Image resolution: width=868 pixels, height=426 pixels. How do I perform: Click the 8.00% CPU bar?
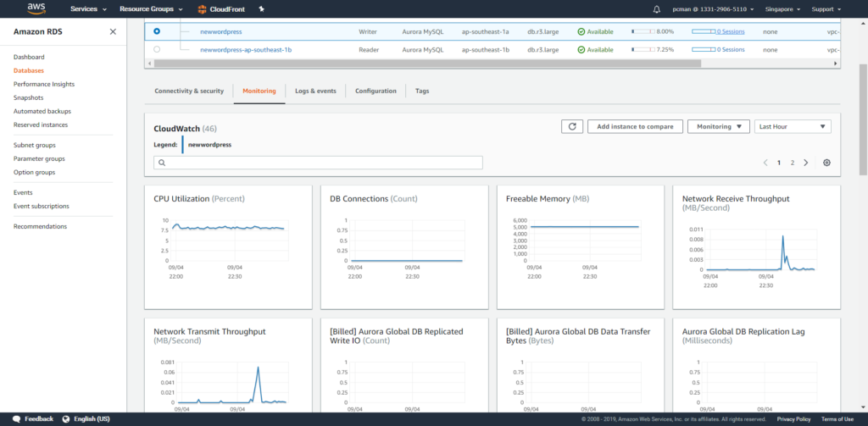(x=643, y=32)
